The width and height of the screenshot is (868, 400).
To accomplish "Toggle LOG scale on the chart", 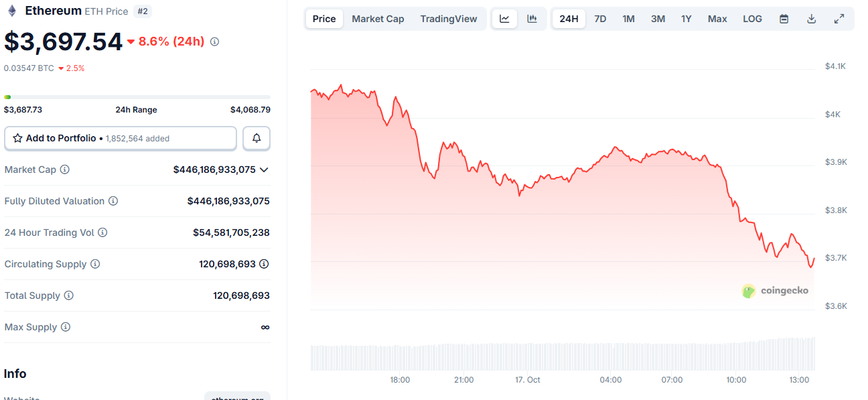I will pos(752,19).
